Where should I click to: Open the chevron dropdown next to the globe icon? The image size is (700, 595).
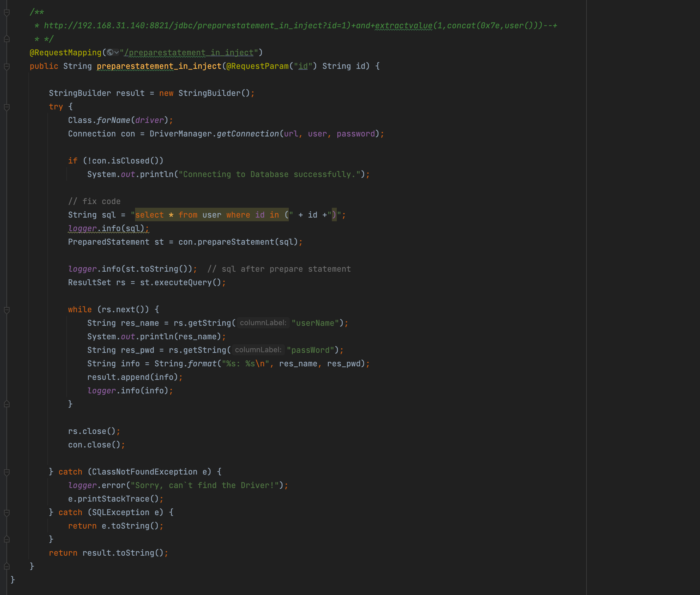pos(117,53)
